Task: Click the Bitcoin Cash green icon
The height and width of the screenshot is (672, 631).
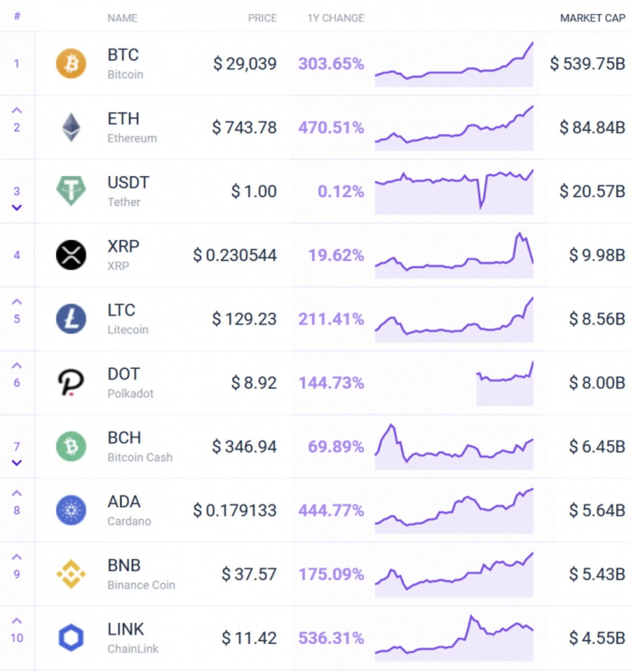Action: pos(71,446)
